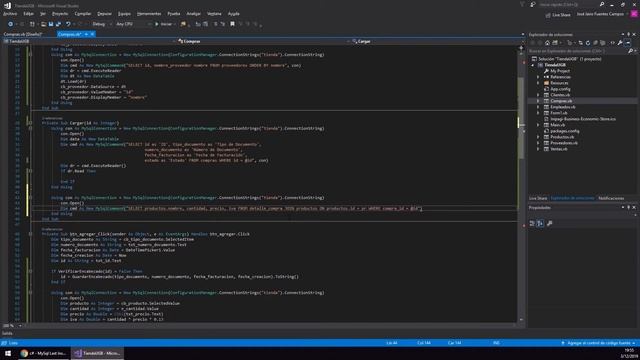Click Refresh icon in Solution Explorer toolbar
Screen dimensions: 640x360
[588, 43]
